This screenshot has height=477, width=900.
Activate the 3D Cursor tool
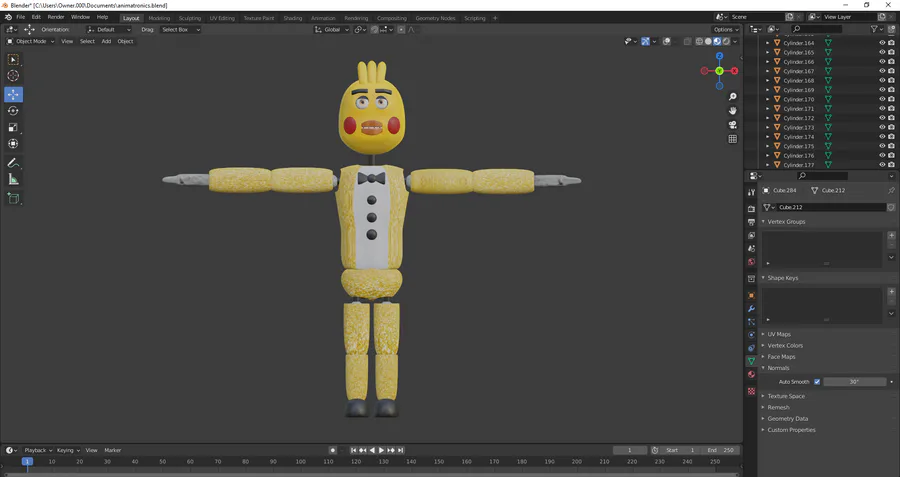tap(13, 76)
